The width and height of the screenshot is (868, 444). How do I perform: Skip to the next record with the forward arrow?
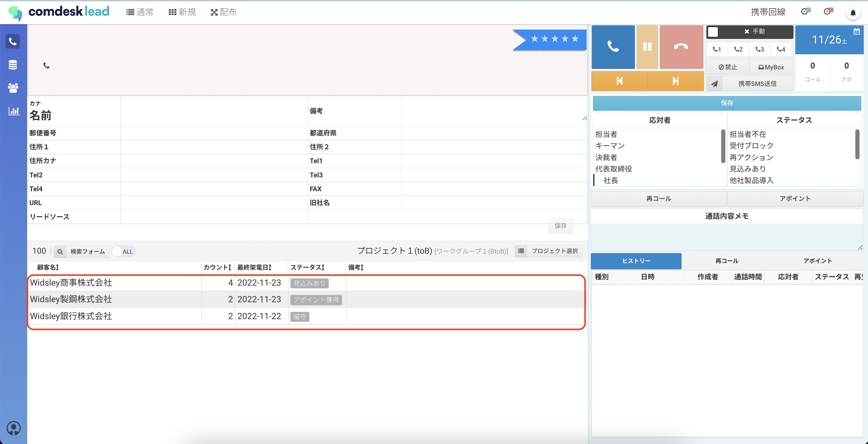[675, 81]
